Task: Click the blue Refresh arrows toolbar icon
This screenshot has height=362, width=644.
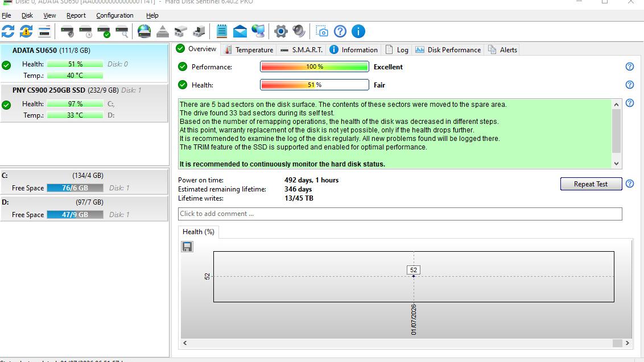Action: 8,31
